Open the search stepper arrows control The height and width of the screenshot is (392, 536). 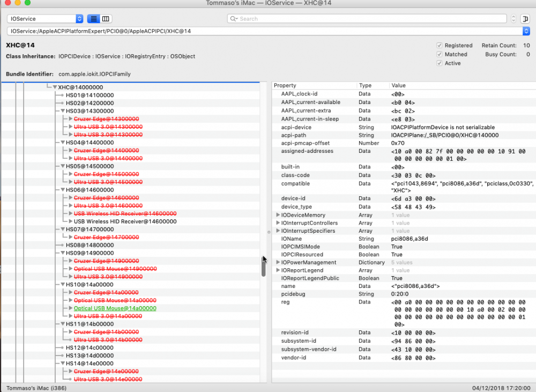click(x=513, y=19)
